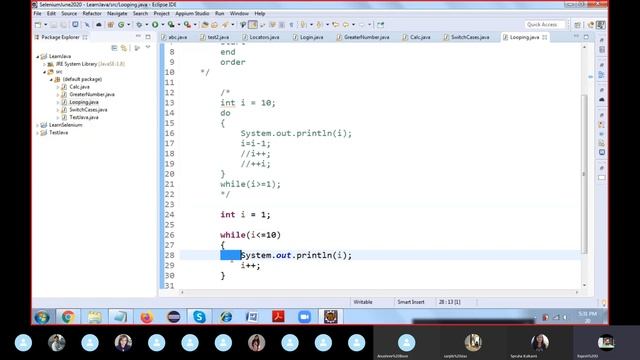Click the terminal/monitor toolbar icon
640x360 pixels.
point(75,25)
